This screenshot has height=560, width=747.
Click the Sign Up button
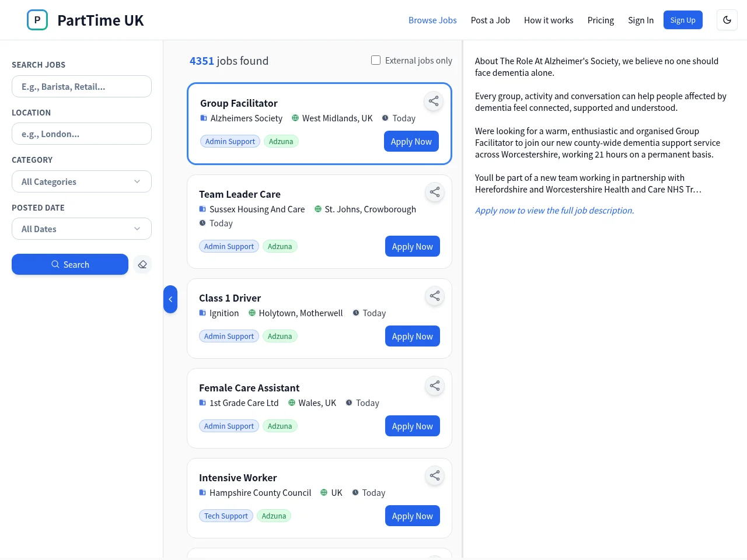tap(683, 20)
